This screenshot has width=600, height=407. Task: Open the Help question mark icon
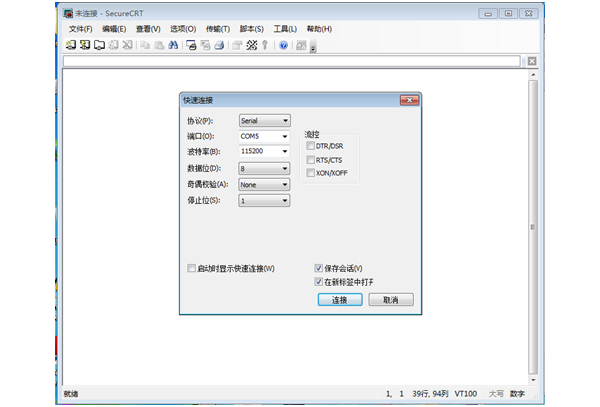coord(283,46)
